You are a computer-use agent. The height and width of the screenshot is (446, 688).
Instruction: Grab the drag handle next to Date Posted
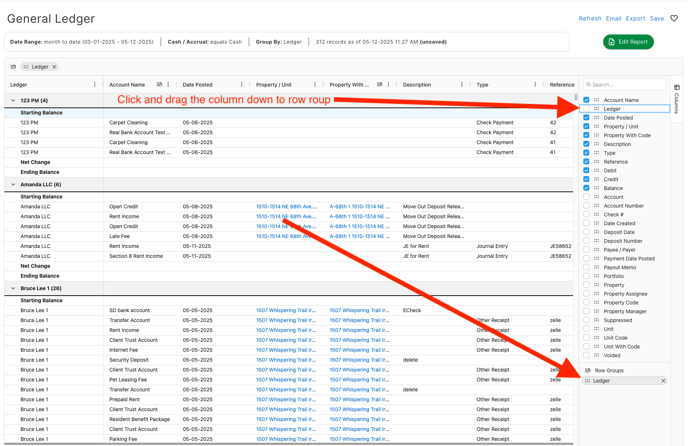click(596, 118)
